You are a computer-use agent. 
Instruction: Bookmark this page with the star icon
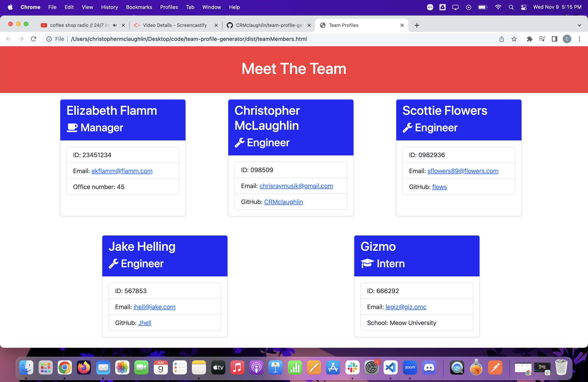tap(514, 39)
